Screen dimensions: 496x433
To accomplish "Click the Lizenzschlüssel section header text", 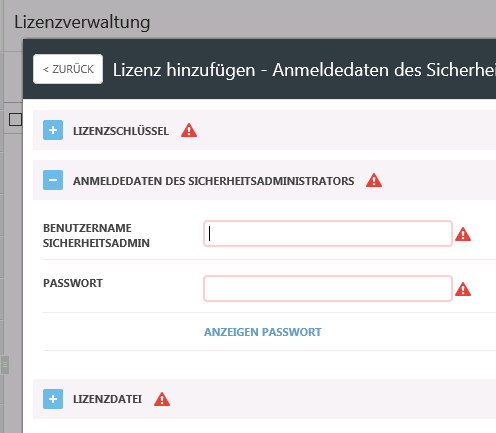I will (x=121, y=131).
